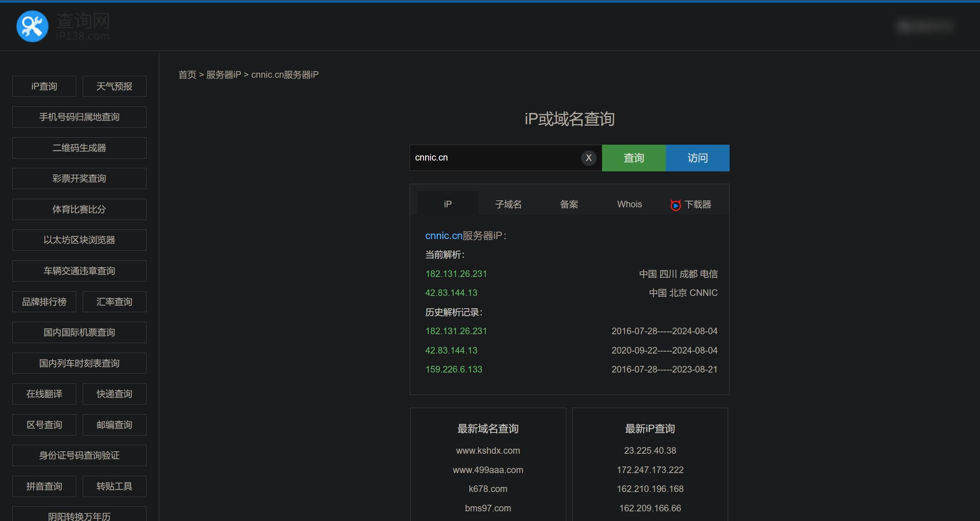Go to 首页 in breadcrumb
980x521 pixels.
click(187, 75)
